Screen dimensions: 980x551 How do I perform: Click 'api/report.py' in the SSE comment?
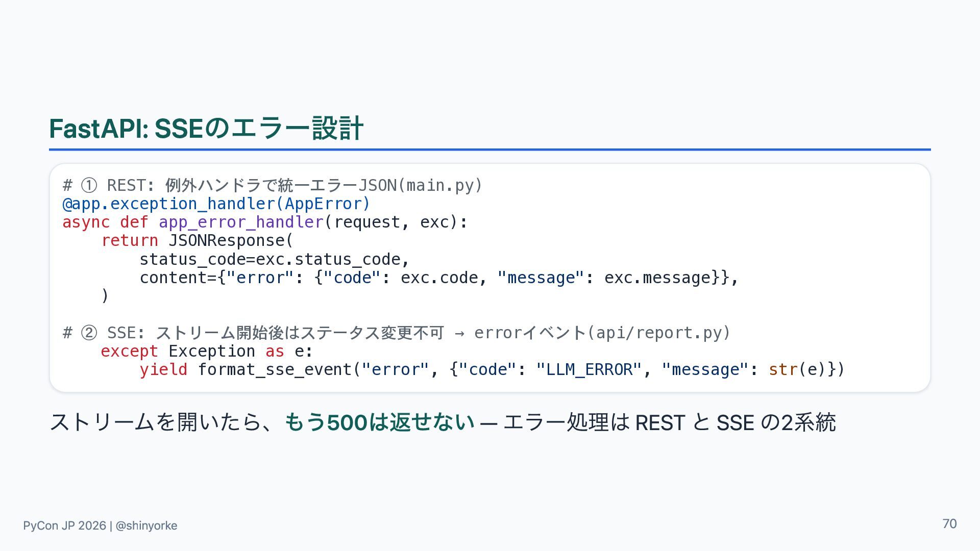[658, 333]
